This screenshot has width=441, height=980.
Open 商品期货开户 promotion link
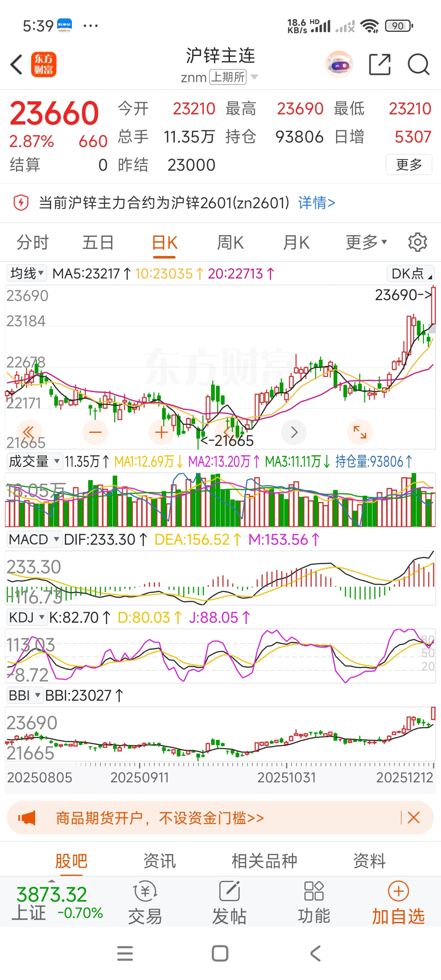tap(160, 818)
